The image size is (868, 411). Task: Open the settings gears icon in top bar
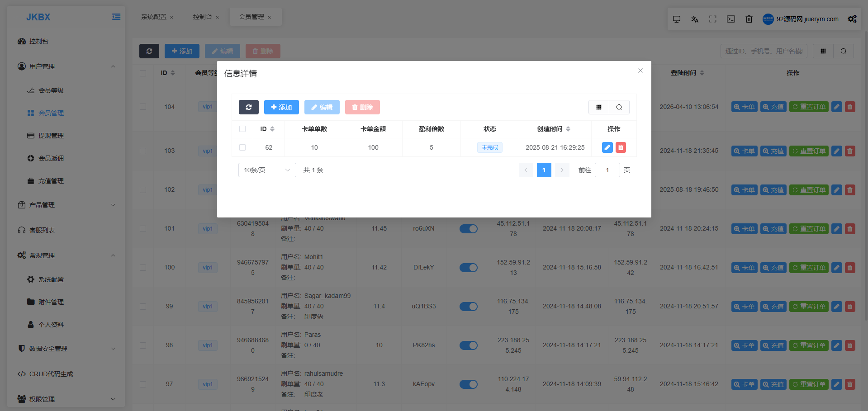pyautogui.click(x=852, y=19)
